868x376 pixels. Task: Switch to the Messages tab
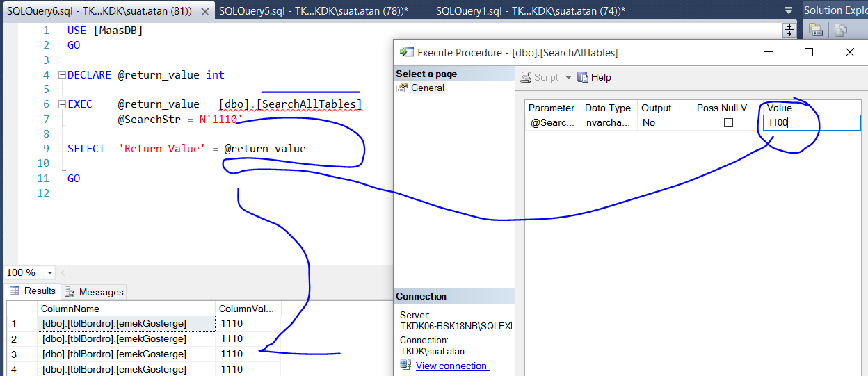coord(94,292)
